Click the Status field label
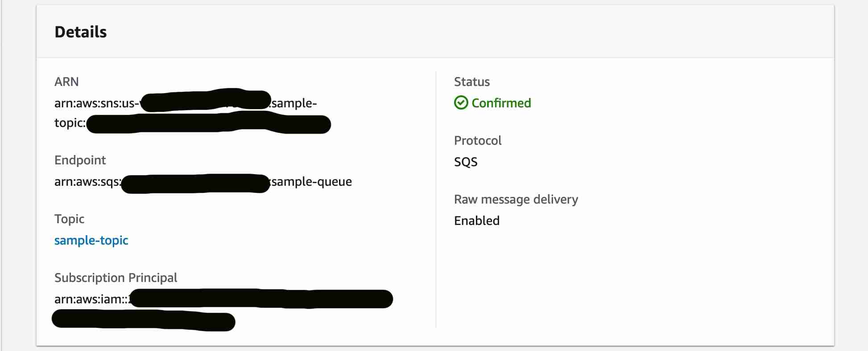The image size is (868, 351). pos(471,82)
